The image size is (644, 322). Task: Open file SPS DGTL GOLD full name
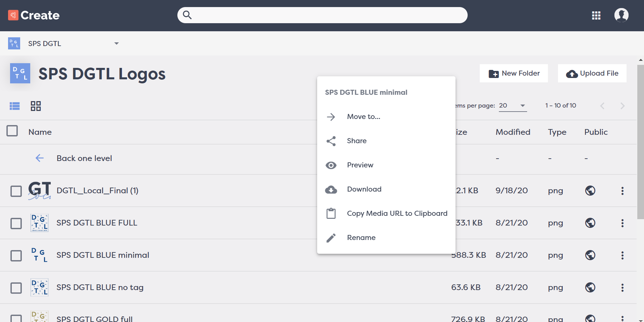94,319
